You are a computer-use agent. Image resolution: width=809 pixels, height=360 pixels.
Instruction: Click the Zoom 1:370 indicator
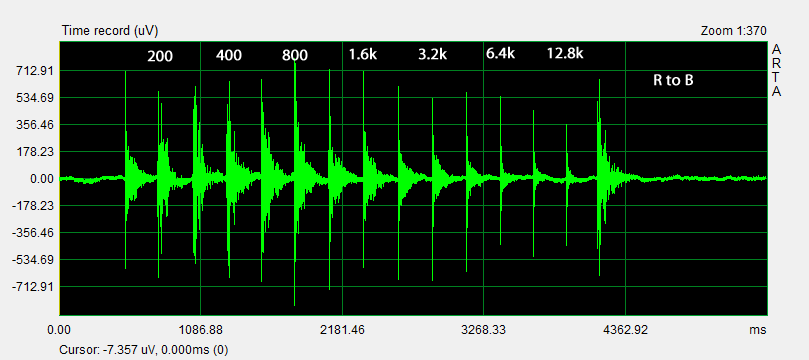pos(734,31)
